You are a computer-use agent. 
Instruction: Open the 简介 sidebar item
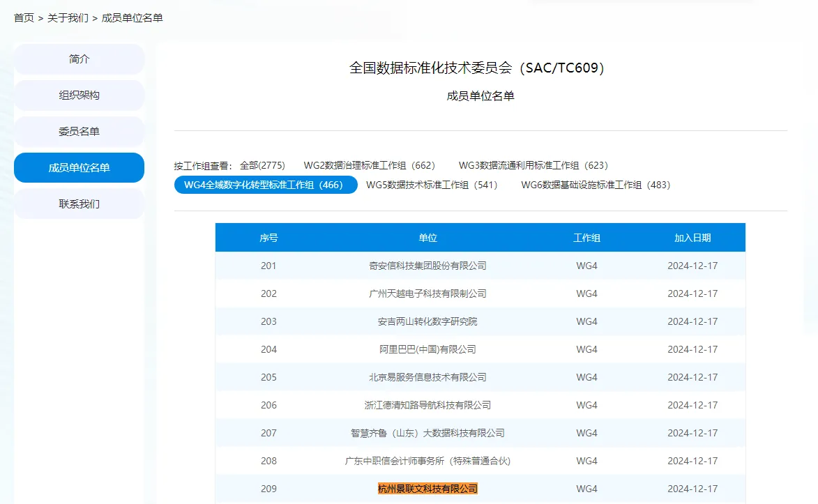click(79, 59)
